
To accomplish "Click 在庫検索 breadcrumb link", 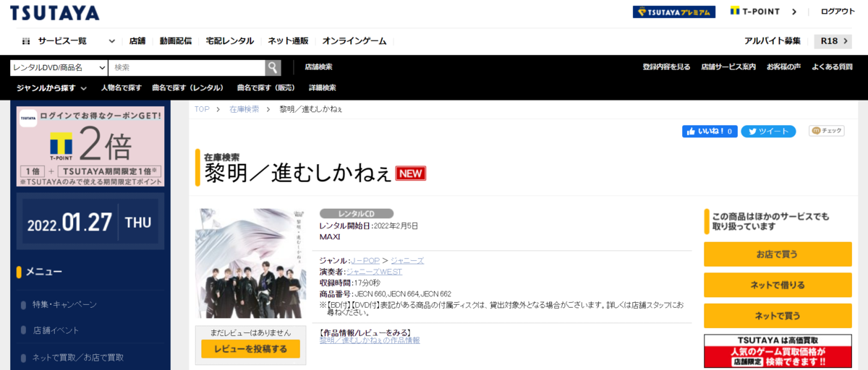I will tap(244, 109).
